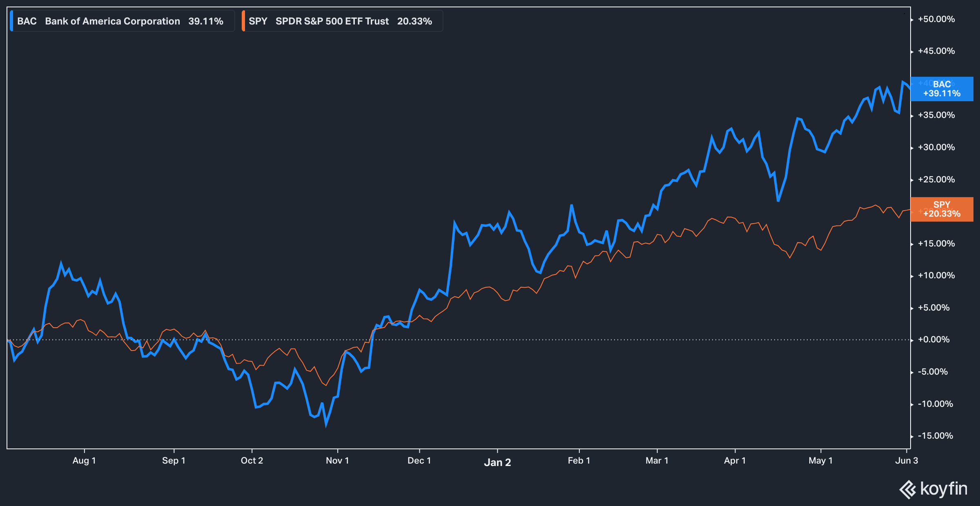This screenshot has height=506, width=980.
Task: Click the Bank of America Corporation name
Action: point(112,21)
